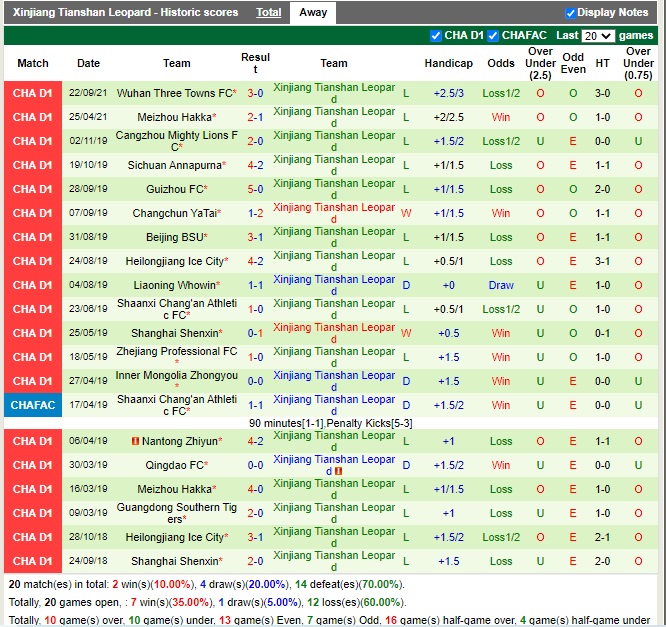Click red card icon beside Nantong Zhiyun

[135, 441]
